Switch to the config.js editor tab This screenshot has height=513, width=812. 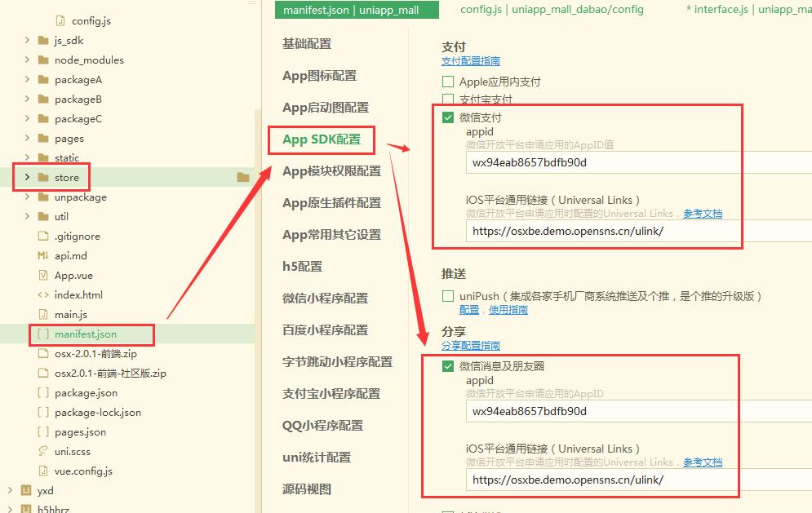point(552,9)
